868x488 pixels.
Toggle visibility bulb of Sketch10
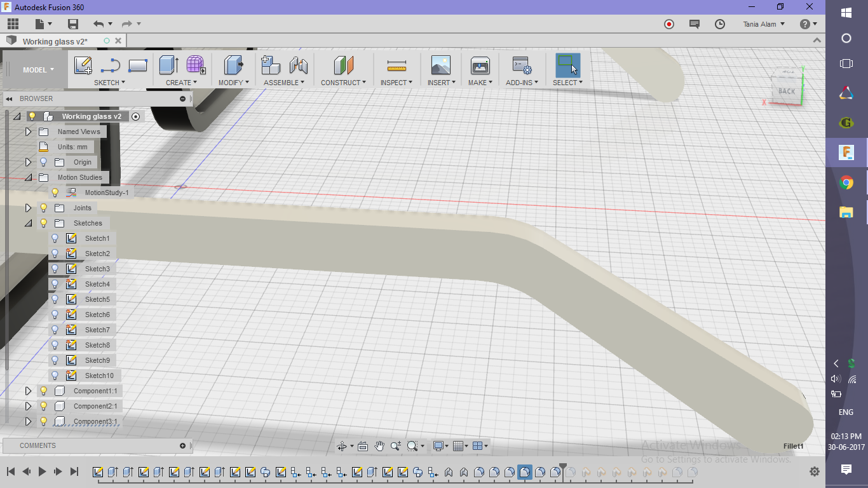55,376
